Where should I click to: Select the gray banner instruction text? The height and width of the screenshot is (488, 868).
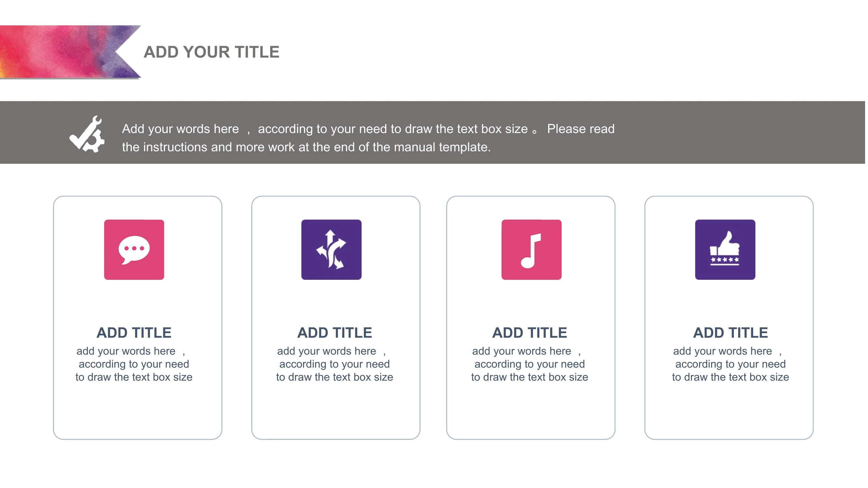(x=368, y=138)
